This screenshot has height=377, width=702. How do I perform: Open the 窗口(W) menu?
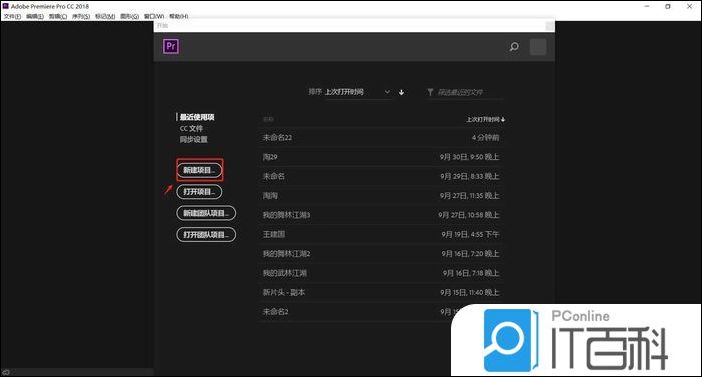tap(154, 16)
